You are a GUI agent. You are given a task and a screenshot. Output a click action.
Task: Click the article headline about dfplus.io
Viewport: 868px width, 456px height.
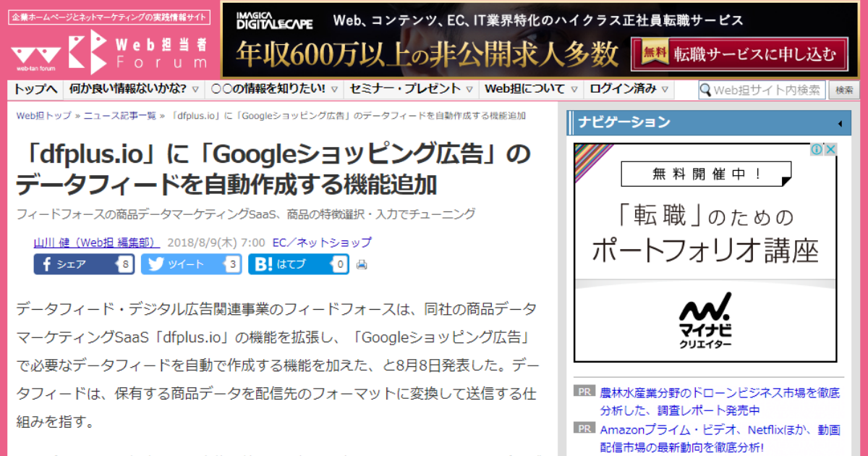pyautogui.click(x=273, y=170)
